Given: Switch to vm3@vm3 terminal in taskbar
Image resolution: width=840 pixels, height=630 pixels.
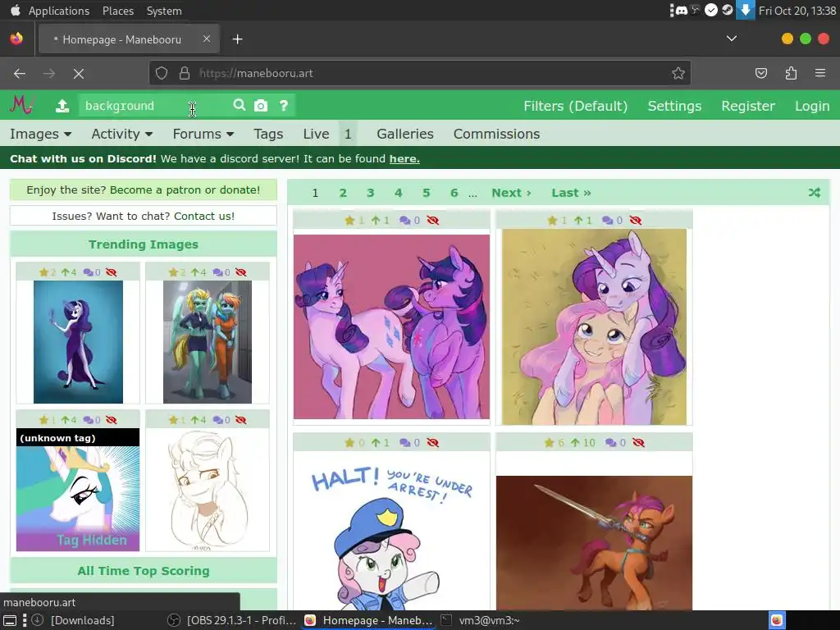Looking at the screenshot, I should (481, 620).
